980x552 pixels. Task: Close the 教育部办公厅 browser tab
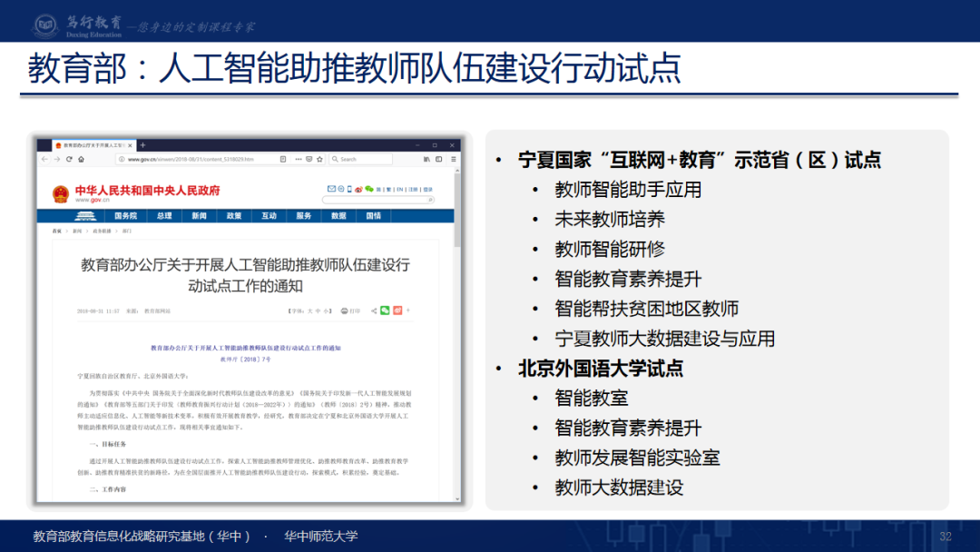click(130, 145)
